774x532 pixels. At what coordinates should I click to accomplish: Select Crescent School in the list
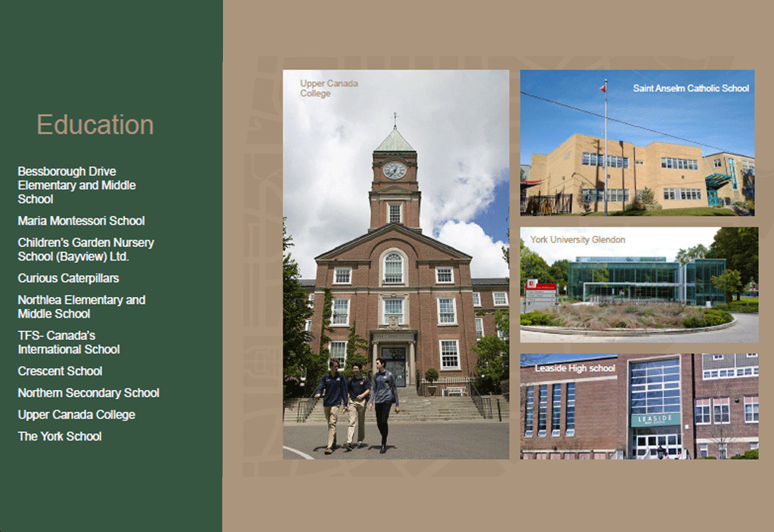(60, 371)
